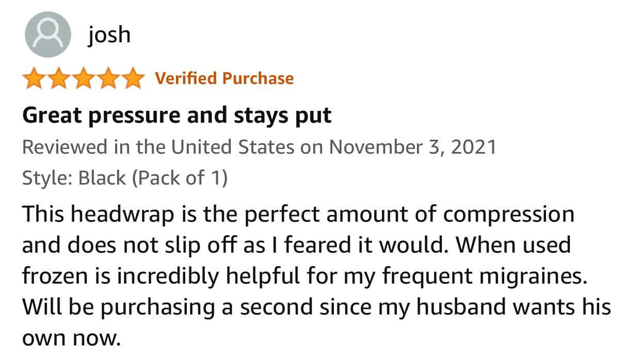Click the fourth orange rating star
Image resolution: width=641 pixels, height=364 pixels.
[x=107, y=79]
